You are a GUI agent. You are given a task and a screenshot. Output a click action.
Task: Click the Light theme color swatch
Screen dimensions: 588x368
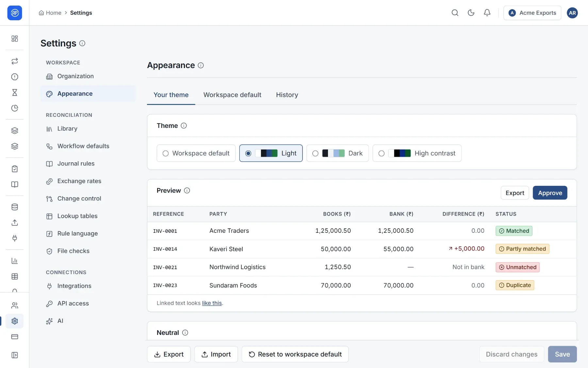pos(267,153)
